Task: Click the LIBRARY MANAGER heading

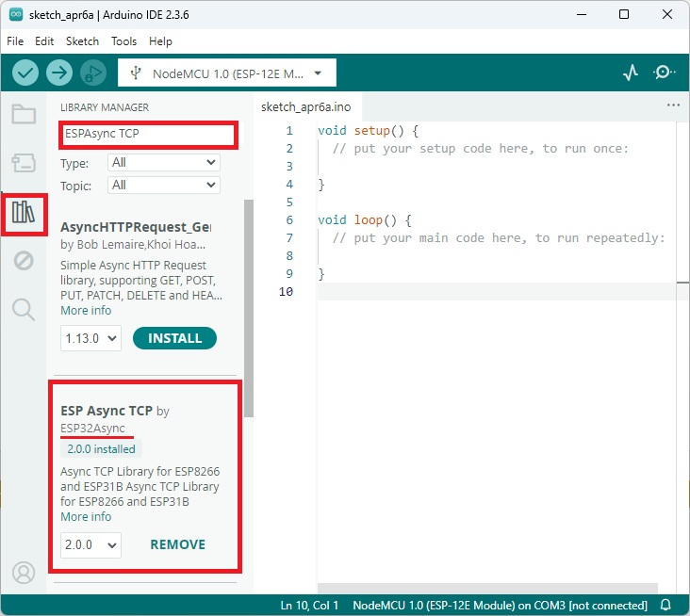Action: 105,107
